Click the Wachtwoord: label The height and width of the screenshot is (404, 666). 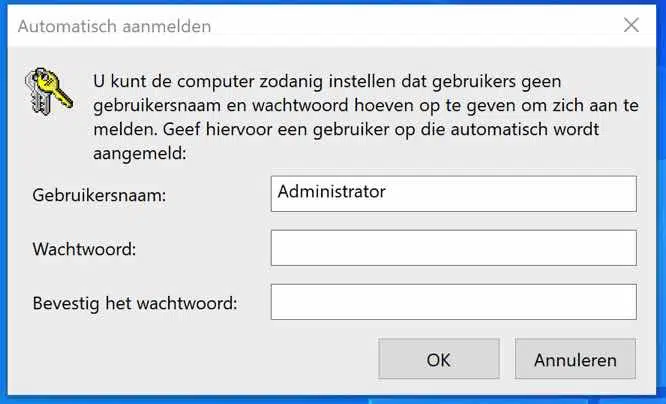(84, 249)
